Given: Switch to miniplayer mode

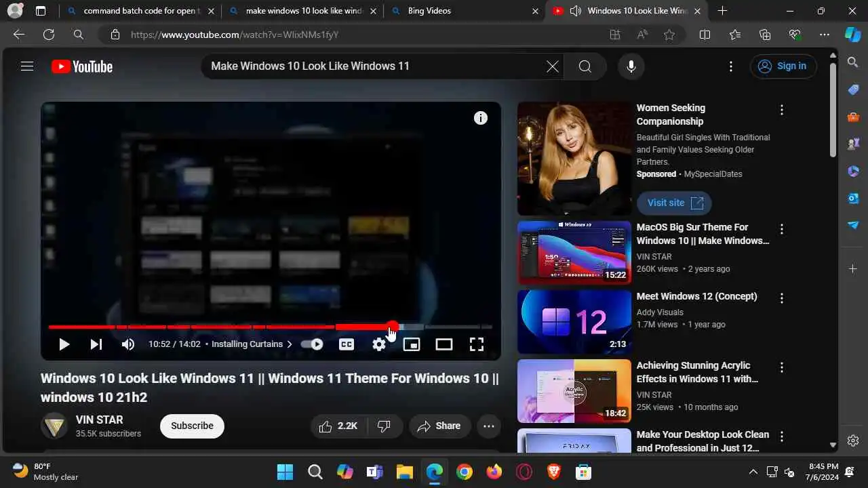Looking at the screenshot, I should click(x=412, y=344).
